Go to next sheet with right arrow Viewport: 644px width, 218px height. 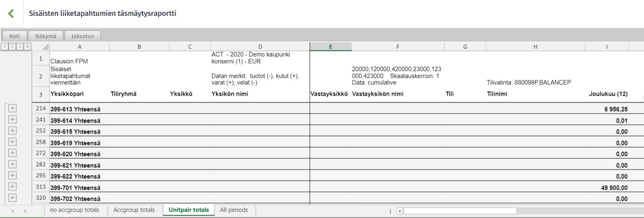25,211
